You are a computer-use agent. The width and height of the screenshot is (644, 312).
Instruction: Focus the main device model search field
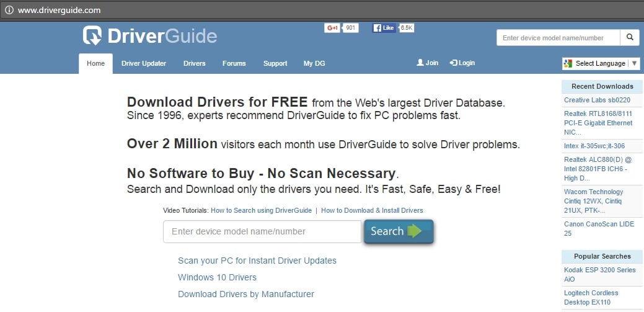coord(262,231)
